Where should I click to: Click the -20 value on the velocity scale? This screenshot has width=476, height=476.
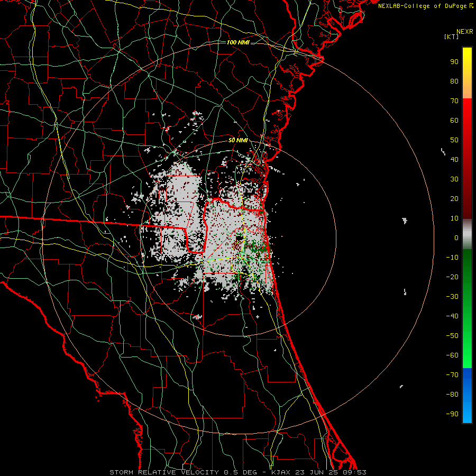pos(452,277)
